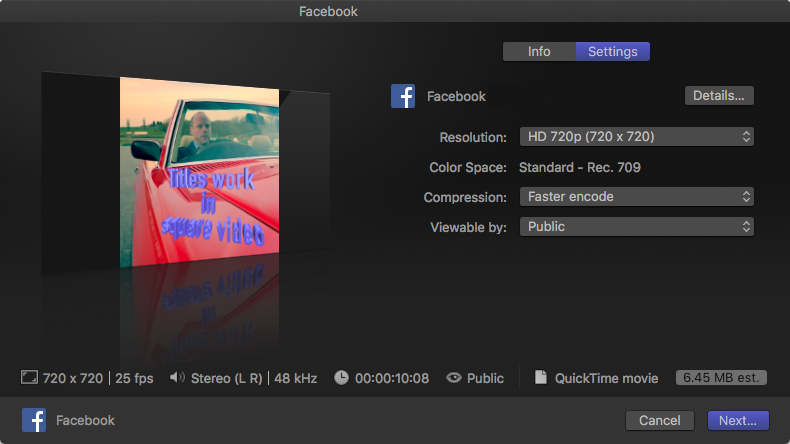Click the Next... button
This screenshot has height=444, width=790.
[x=738, y=420]
